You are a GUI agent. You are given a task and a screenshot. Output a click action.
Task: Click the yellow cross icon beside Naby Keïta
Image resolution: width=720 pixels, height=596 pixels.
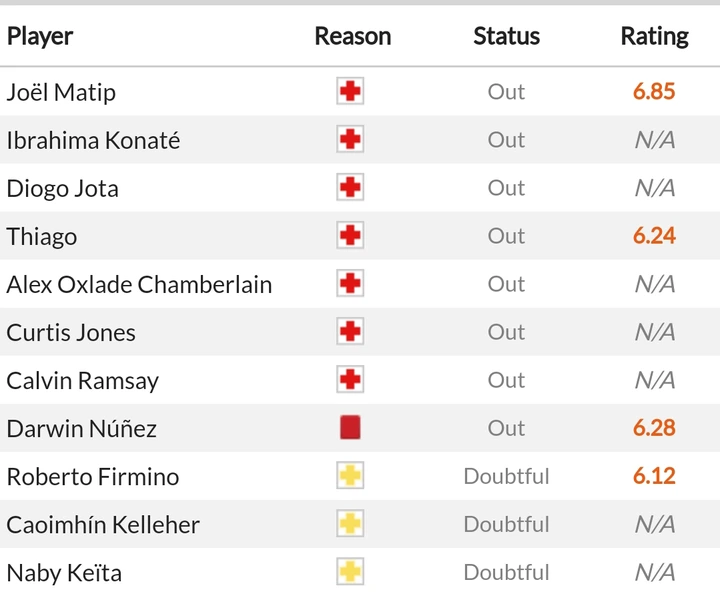[350, 572]
